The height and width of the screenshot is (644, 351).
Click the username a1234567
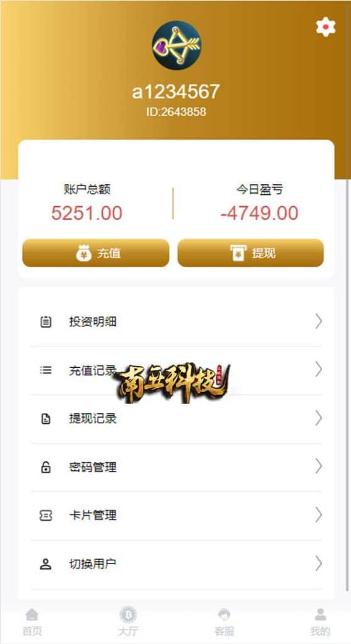(176, 92)
